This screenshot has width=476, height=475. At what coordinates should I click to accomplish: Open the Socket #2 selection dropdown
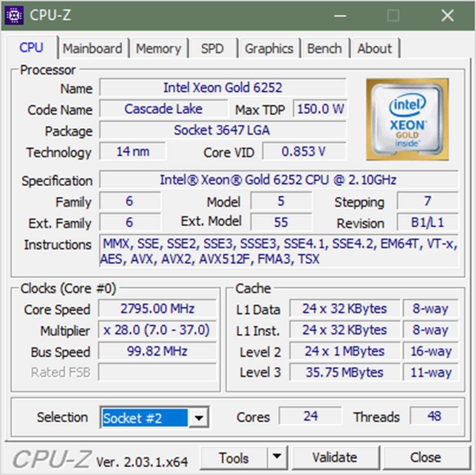pyautogui.click(x=199, y=418)
